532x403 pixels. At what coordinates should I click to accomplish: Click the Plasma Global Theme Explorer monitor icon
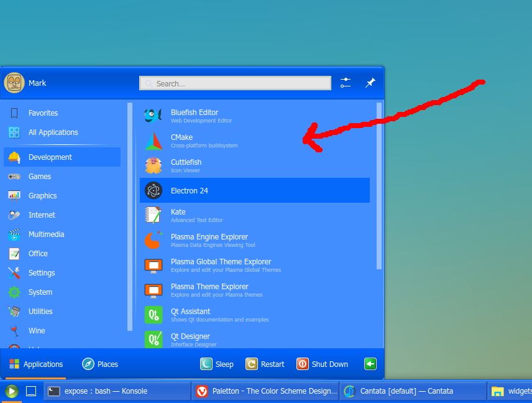point(154,265)
